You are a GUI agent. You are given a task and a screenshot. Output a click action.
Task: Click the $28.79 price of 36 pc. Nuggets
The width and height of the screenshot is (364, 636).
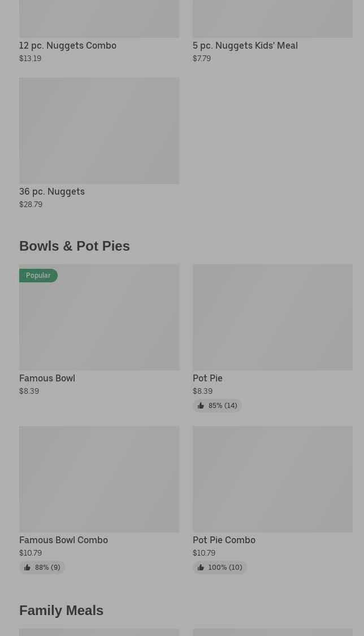click(x=31, y=204)
